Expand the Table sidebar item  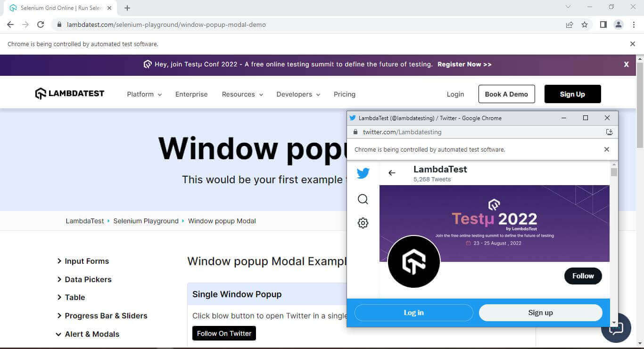75,297
